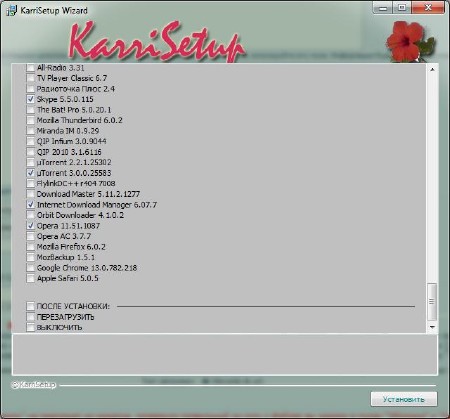Tick the QIP Infium 3.0.9044 checkbox

[x=30, y=141]
